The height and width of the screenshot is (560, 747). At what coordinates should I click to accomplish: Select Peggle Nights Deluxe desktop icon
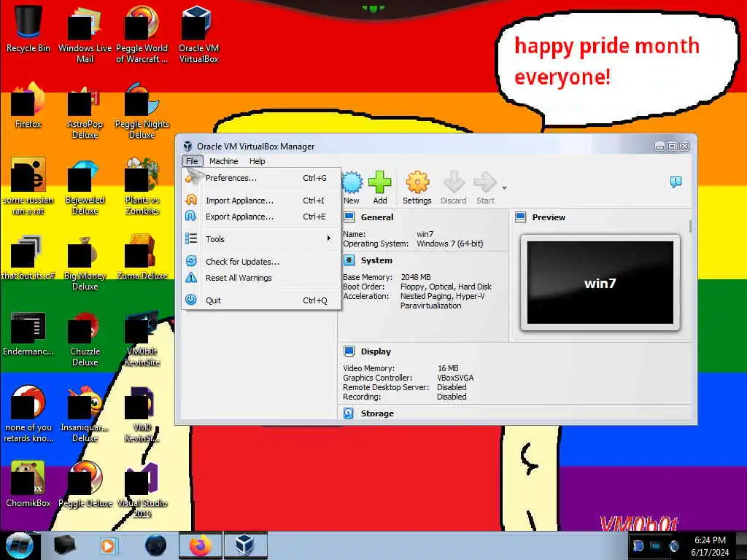(x=142, y=112)
